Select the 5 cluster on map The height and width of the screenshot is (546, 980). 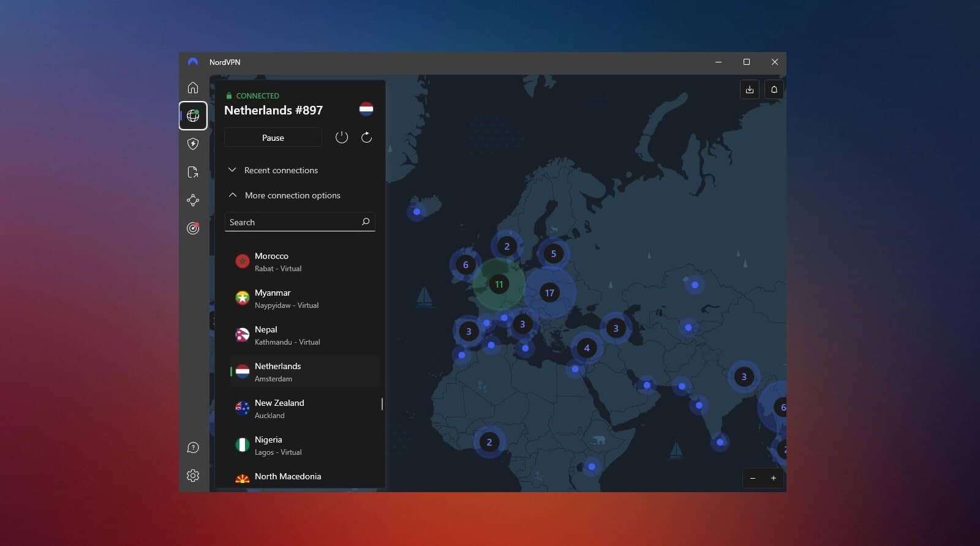553,253
